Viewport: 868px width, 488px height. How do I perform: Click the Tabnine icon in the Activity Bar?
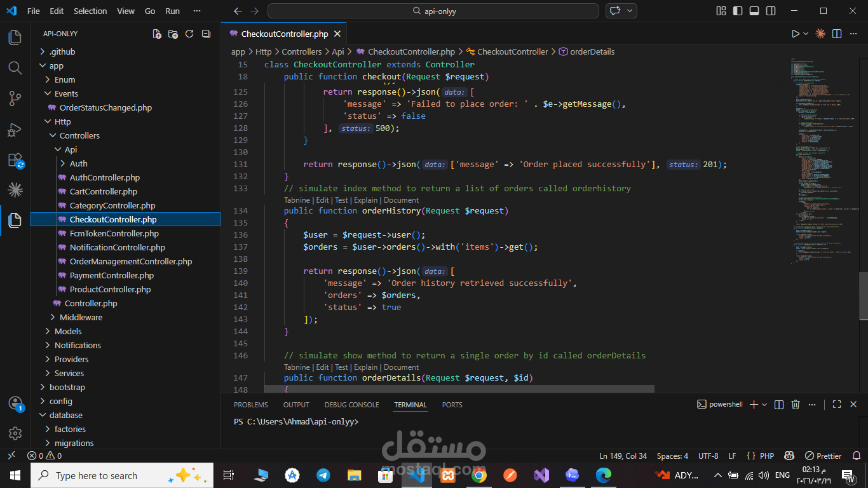15,189
